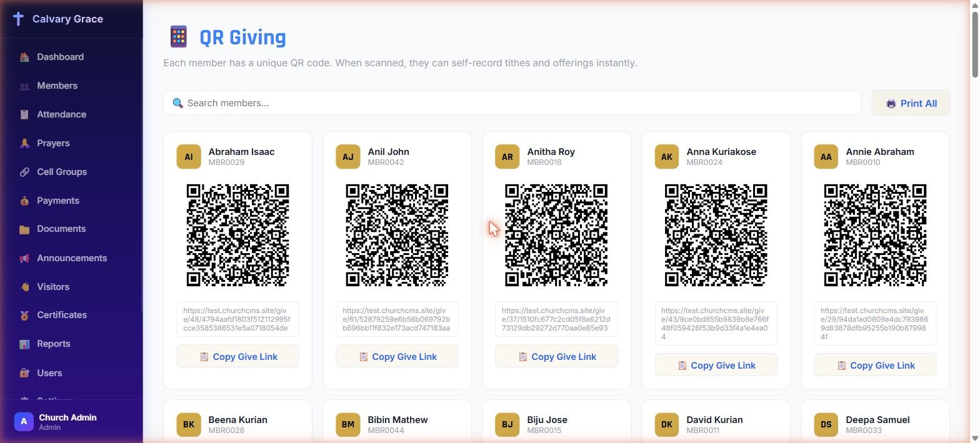980x443 pixels.
Task: Copy Give Link for Anna Kuriakose
Action: pyautogui.click(x=716, y=365)
